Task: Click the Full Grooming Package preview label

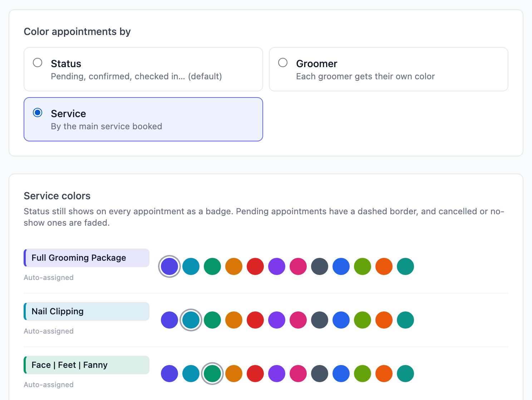Action: click(x=87, y=258)
